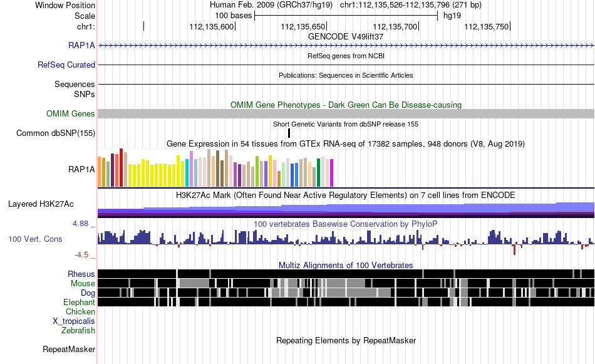Click the chr1 base position ruler
595x364 pixels.
pyautogui.click(x=346, y=26)
